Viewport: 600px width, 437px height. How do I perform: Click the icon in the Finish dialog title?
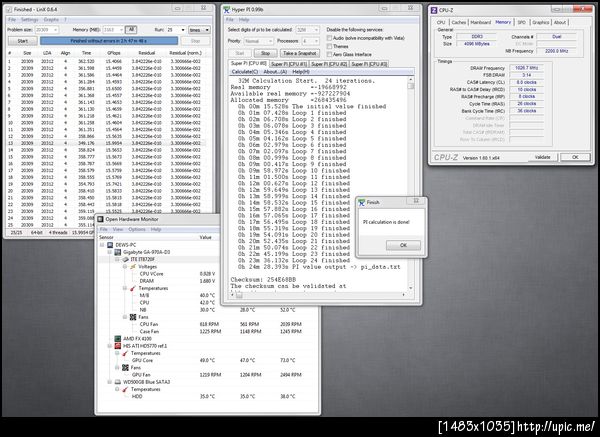click(362, 202)
